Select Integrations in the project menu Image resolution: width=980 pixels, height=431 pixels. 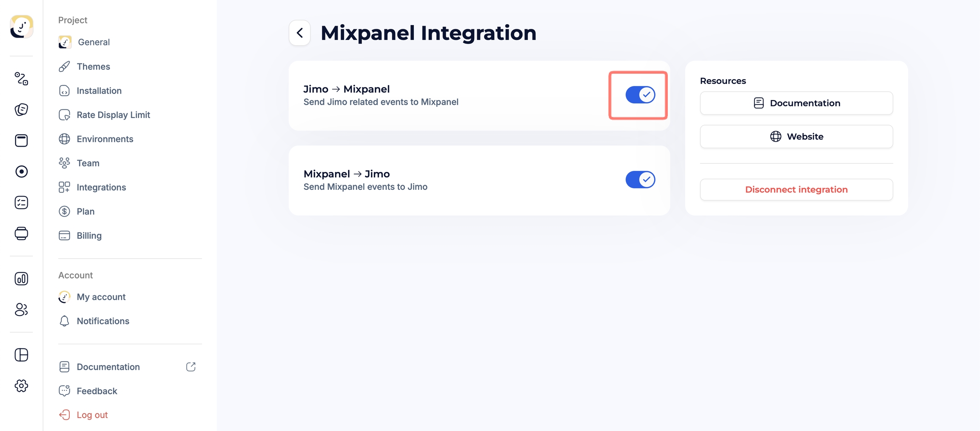[101, 187]
